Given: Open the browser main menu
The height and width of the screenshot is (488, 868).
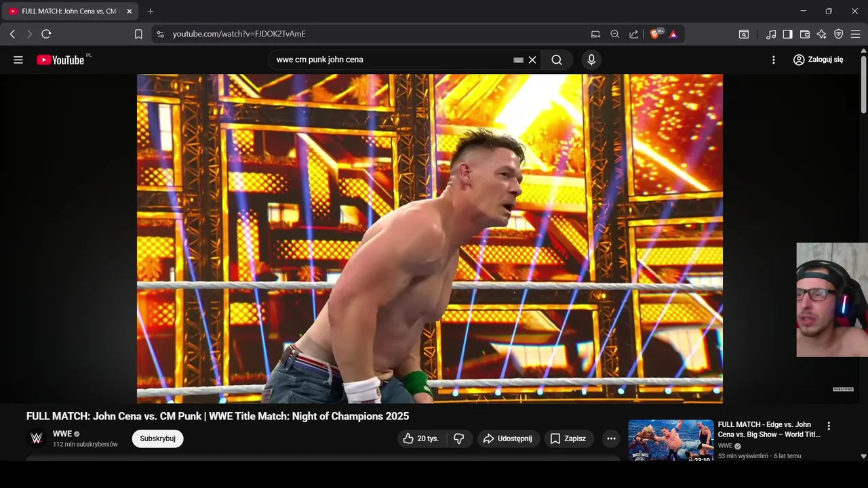Looking at the screenshot, I should 856,34.
